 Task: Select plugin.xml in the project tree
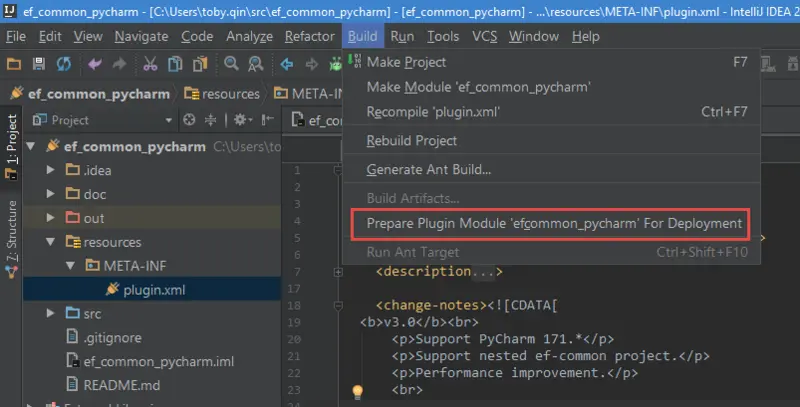pyautogui.click(x=152, y=290)
